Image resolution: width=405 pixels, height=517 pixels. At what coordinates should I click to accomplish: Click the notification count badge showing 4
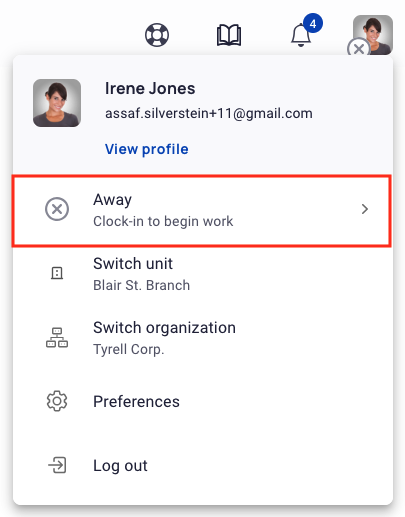tap(313, 23)
